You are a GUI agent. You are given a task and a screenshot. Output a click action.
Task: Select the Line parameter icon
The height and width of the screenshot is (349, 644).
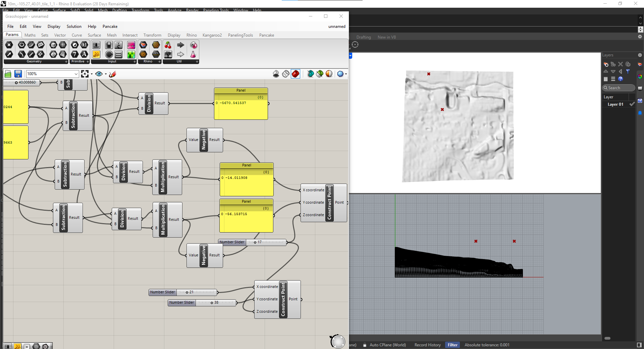(x=31, y=54)
